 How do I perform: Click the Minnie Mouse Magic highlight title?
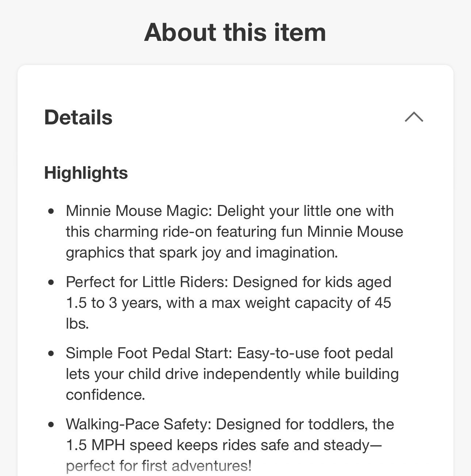coord(139,211)
